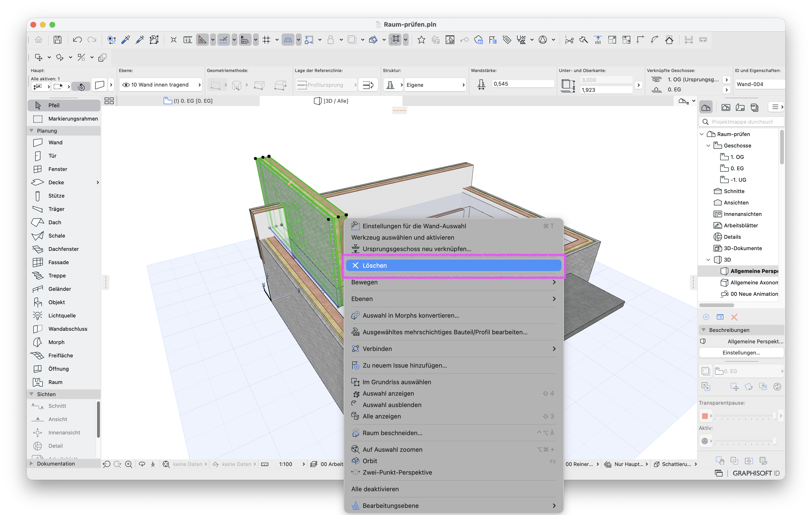Expand the Dokumentation toolbox section

point(31,463)
